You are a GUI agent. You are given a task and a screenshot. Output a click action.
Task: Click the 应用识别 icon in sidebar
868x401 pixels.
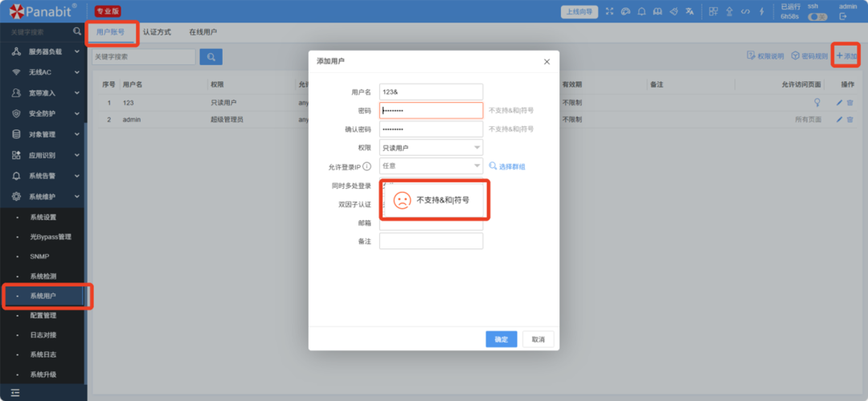(x=16, y=155)
